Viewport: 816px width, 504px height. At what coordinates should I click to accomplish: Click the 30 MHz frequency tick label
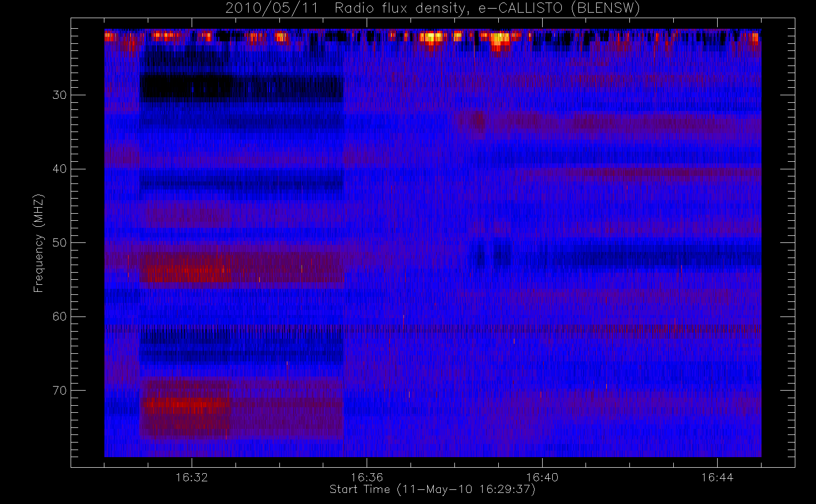pos(60,95)
